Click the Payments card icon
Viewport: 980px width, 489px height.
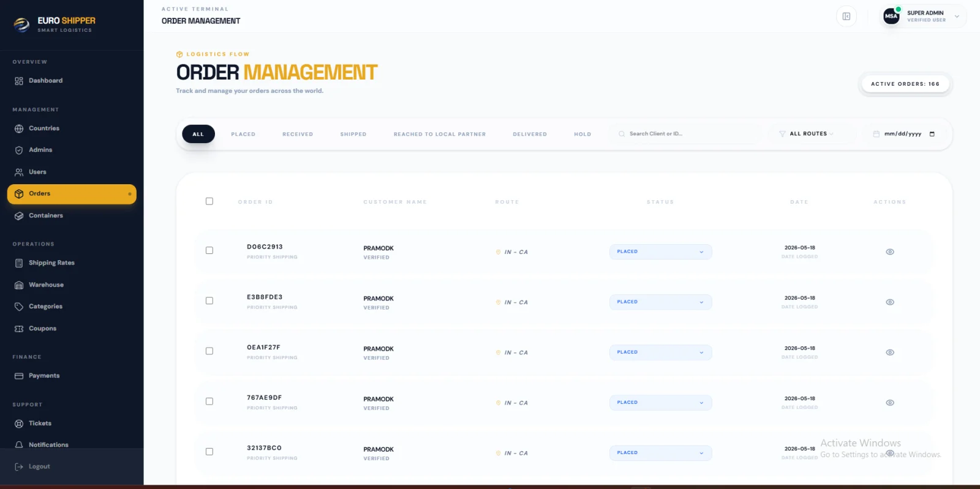click(x=19, y=376)
